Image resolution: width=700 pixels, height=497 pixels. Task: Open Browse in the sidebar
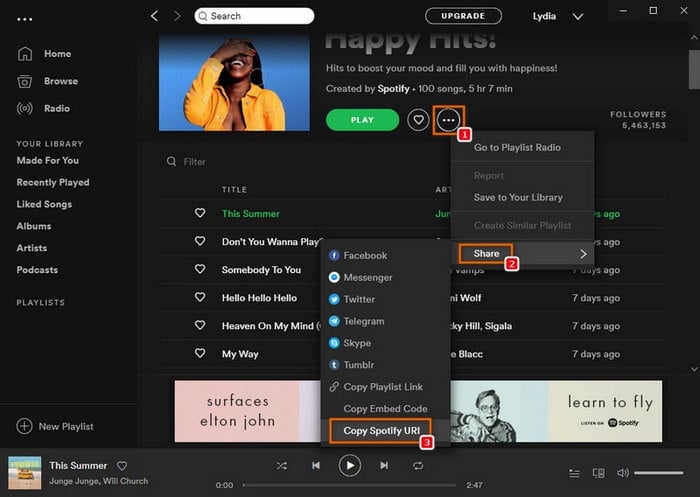[x=47, y=81]
